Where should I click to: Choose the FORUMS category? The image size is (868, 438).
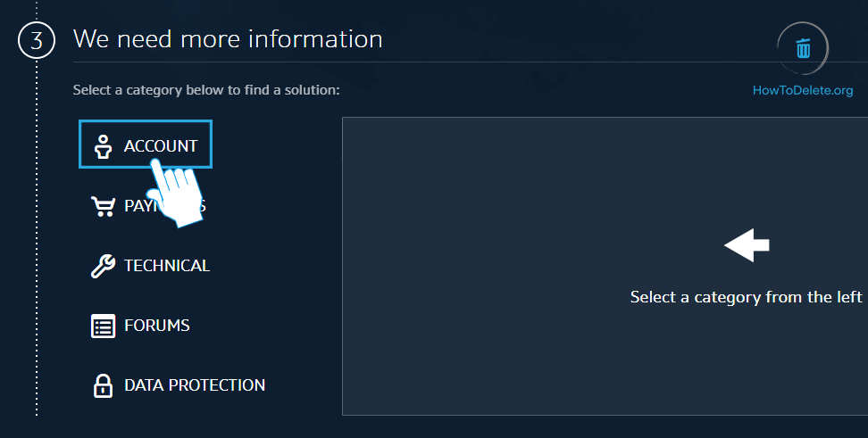pyautogui.click(x=157, y=326)
